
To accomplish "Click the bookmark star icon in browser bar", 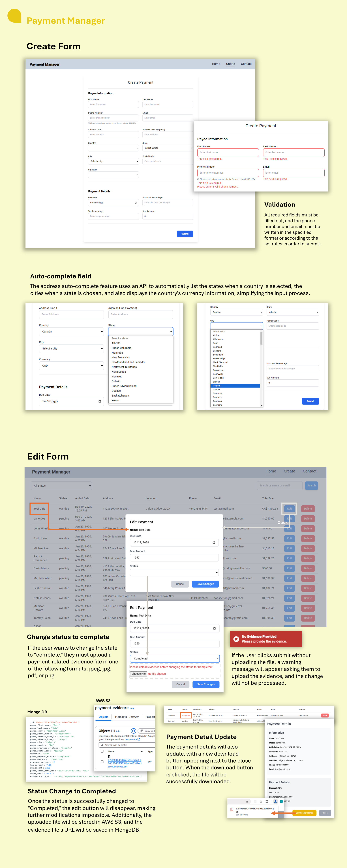I will point(247,802).
